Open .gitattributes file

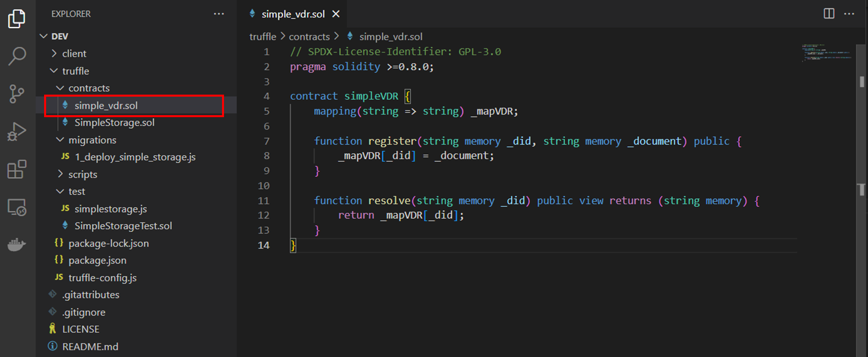coord(136,295)
